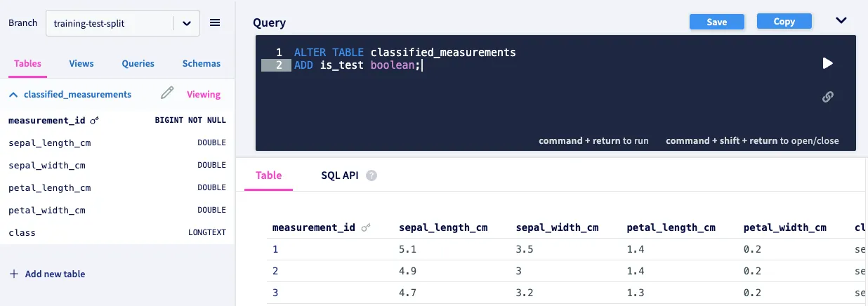Run the SQL query with play icon
Image resolution: width=868 pixels, height=306 pixels.
pyautogui.click(x=827, y=63)
